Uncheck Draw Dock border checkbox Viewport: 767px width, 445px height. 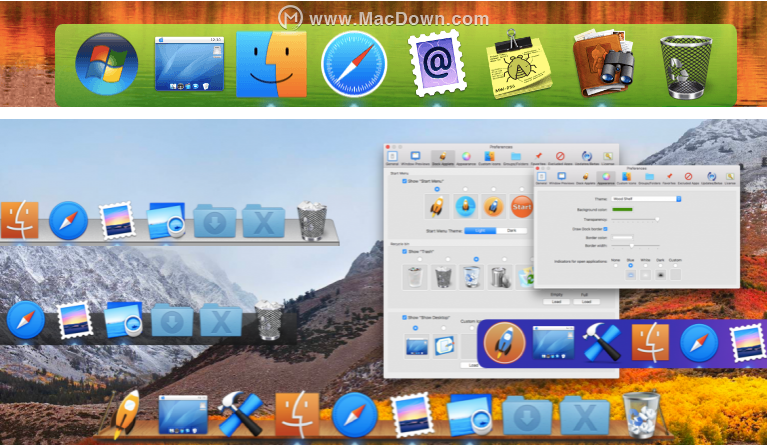[x=605, y=229]
